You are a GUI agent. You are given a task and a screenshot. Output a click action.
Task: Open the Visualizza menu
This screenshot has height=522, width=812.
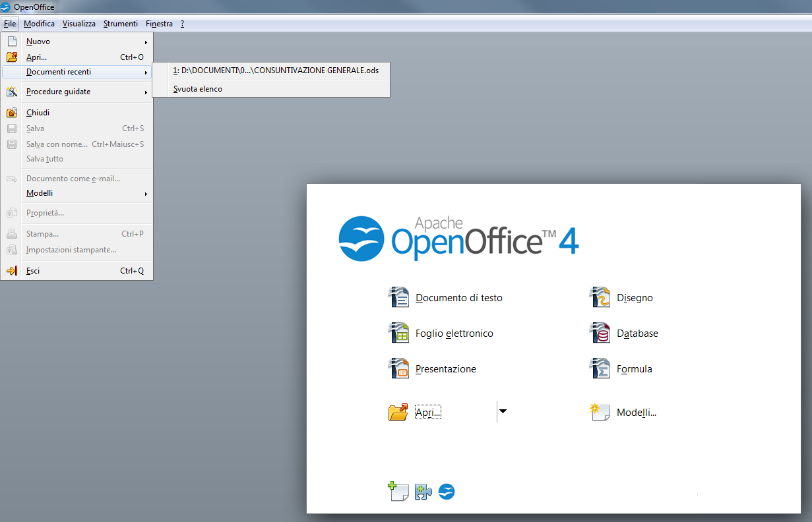(79, 24)
